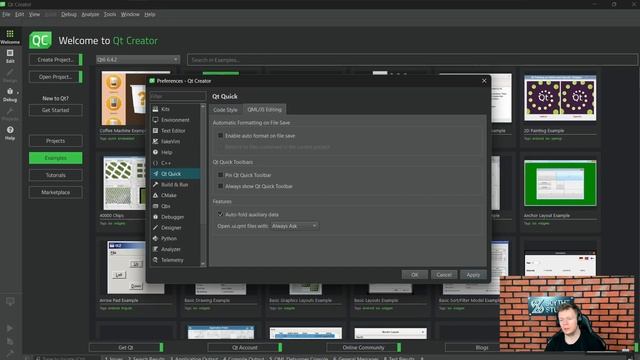Image resolution: width=640 pixels, height=360 pixels.
Task: Select Qbs category in Preferences
Action: click(175, 206)
